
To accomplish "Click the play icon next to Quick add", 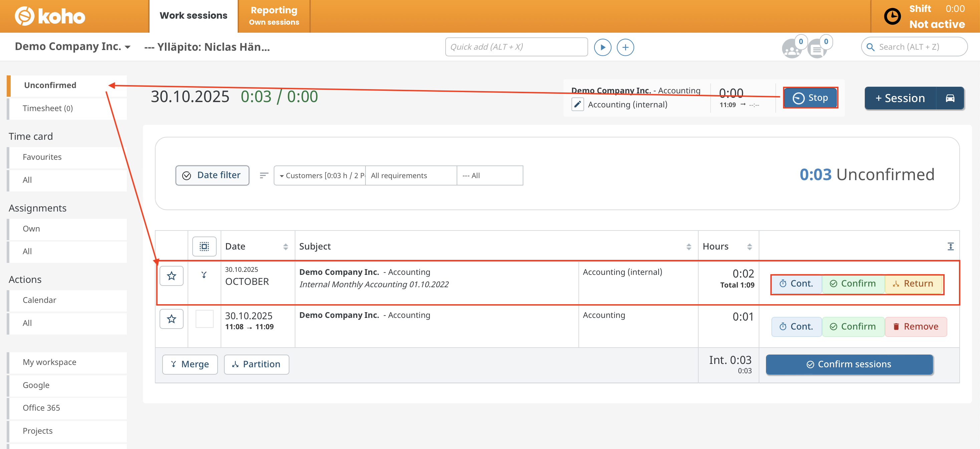I will point(602,47).
